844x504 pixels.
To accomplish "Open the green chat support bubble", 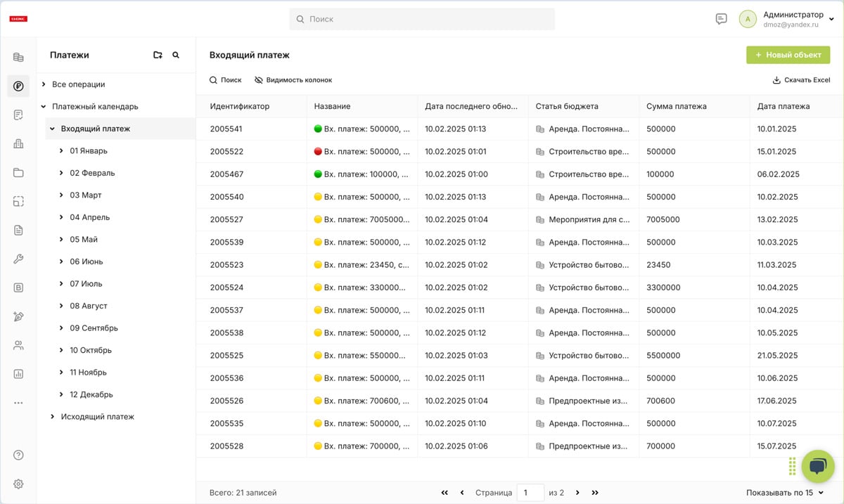I will pos(817,466).
